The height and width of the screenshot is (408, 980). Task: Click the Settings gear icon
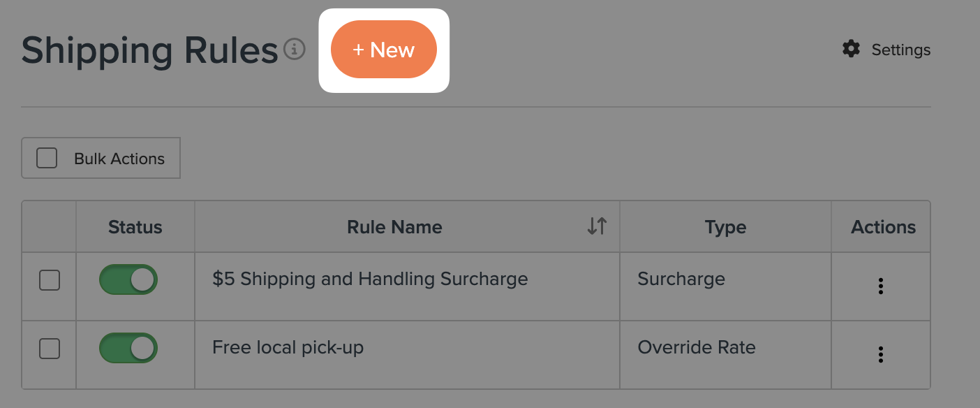pyautogui.click(x=852, y=50)
